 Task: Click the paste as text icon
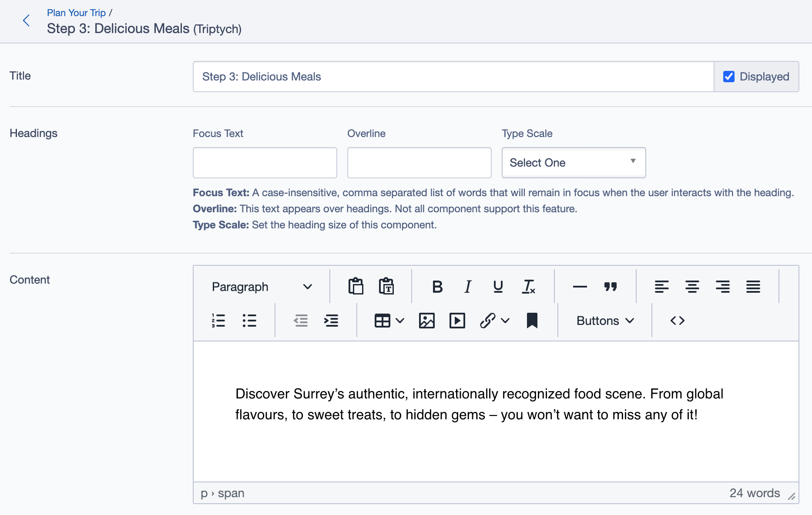tap(386, 287)
